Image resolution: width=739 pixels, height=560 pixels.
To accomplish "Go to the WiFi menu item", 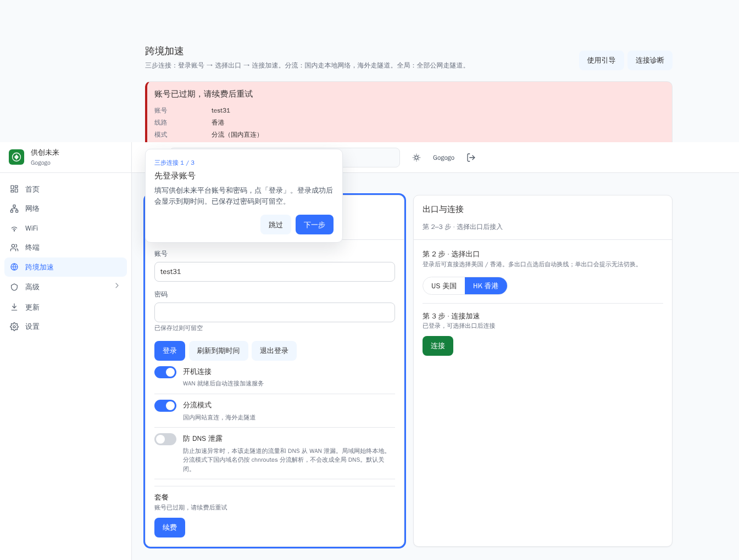I will click(65, 228).
